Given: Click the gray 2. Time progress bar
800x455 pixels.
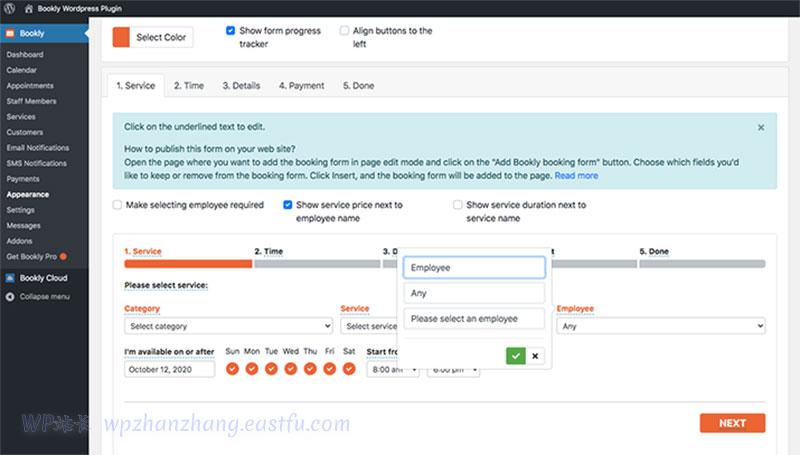Looking at the screenshot, I should [317, 264].
